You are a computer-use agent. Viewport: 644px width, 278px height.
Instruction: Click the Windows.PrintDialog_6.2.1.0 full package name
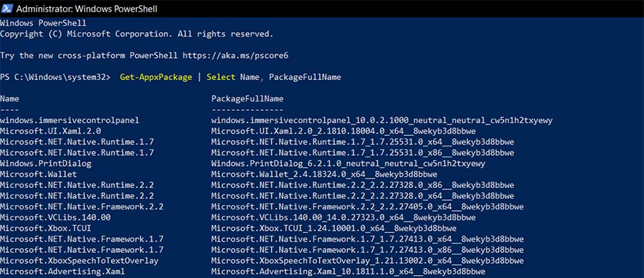pyautogui.click(x=348, y=163)
